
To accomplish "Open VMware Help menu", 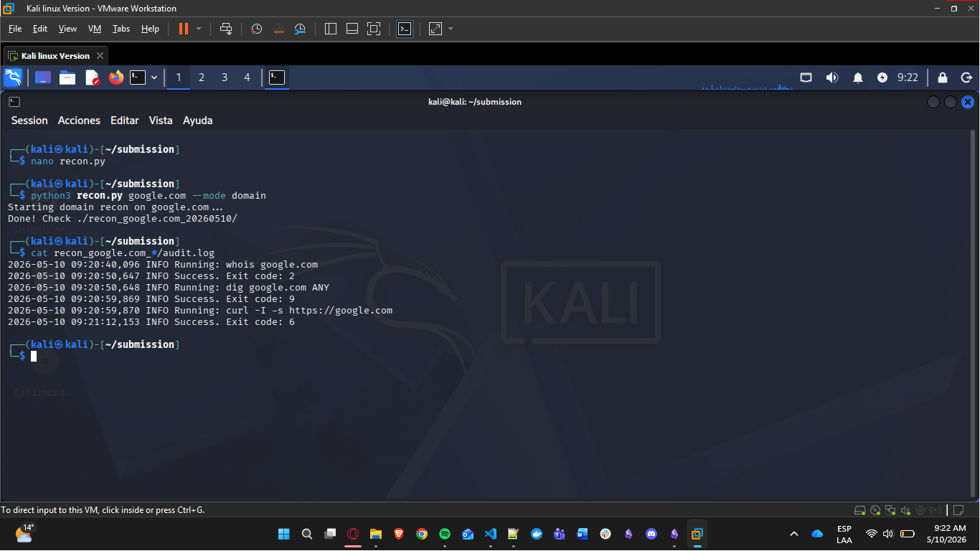I will (150, 29).
